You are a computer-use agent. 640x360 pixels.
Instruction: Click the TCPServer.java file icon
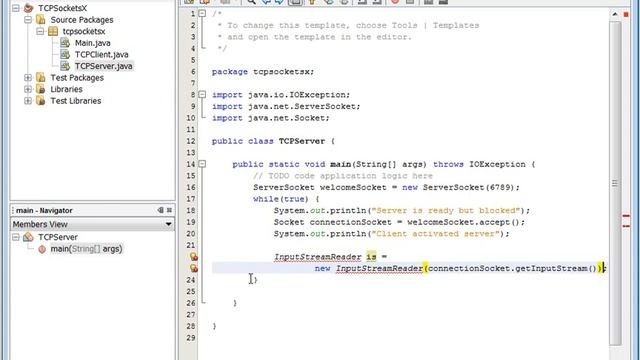click(x=65, y=65)
